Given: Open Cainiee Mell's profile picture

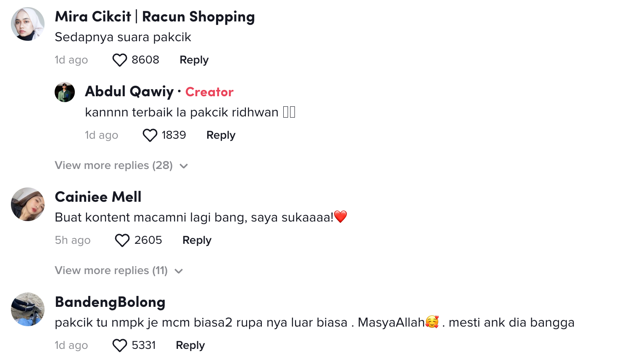Looking at the screenshot, I should [x=28, y=204].
